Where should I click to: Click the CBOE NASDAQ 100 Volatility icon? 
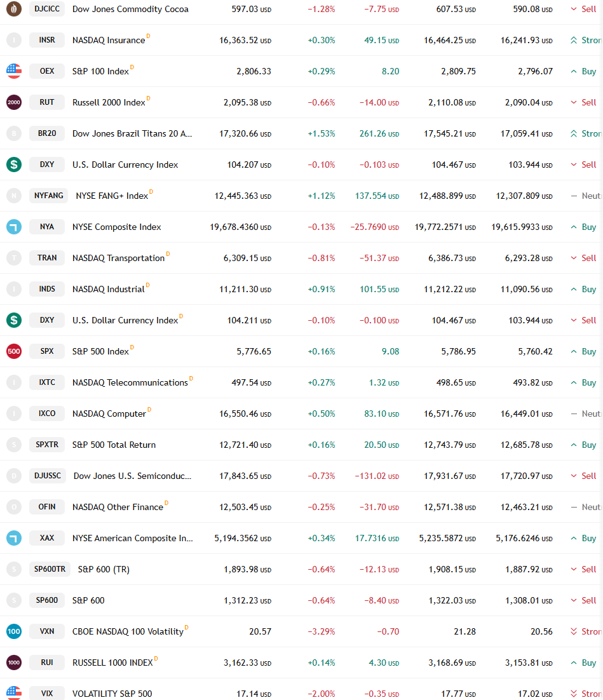tap(14, 631)
